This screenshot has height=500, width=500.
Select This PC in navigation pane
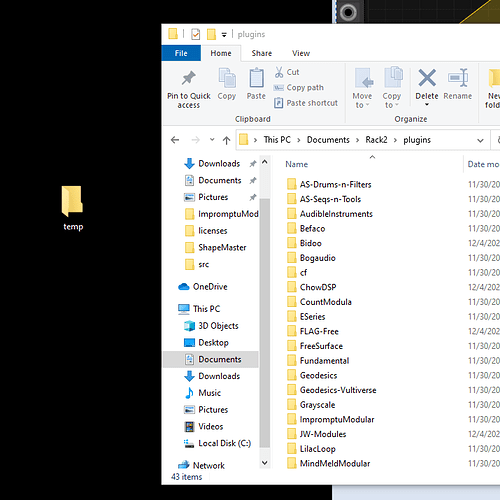[x=199, y=309]
